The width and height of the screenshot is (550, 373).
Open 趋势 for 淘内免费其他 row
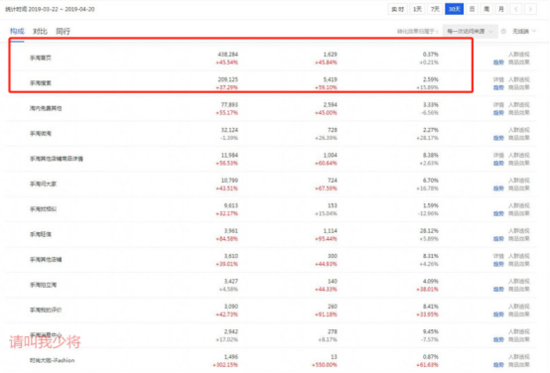pos(498,113)
